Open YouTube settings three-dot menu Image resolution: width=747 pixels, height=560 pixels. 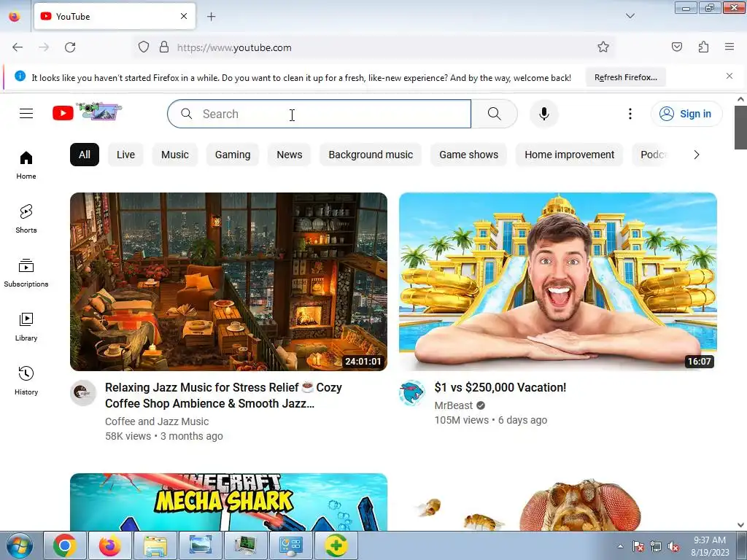(630, 114)
